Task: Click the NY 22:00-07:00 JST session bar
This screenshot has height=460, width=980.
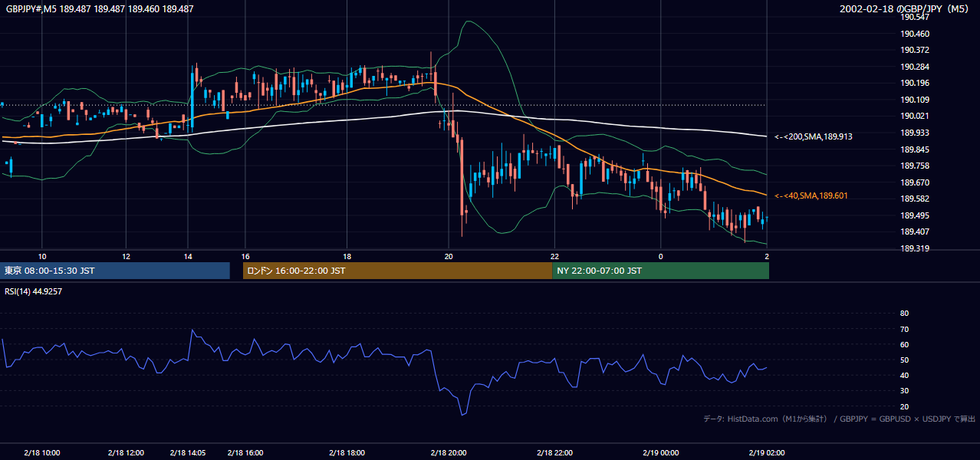Action: 660,271
